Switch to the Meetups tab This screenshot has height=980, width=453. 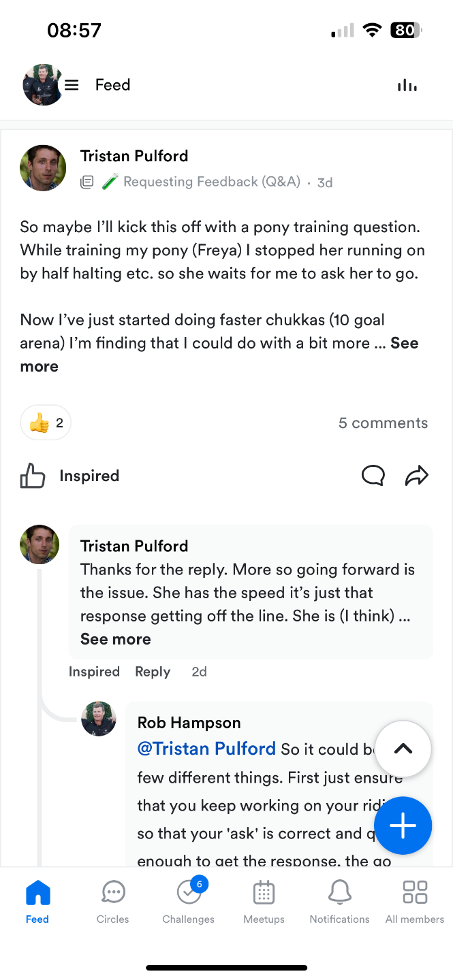click(x=264, y=892)
